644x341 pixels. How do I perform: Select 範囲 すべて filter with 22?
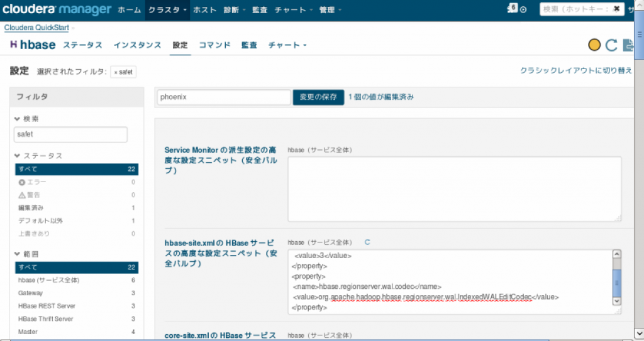click(x=77, y=267)
